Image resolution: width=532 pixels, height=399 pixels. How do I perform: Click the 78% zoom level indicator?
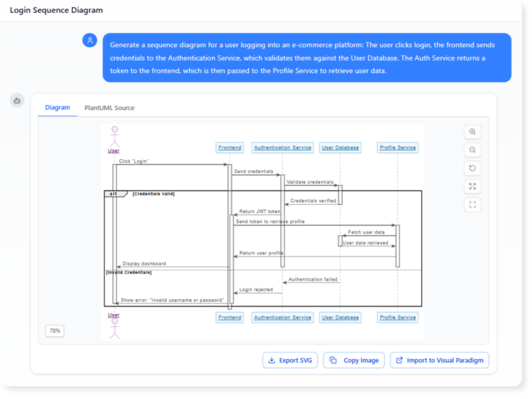[54, 331]
